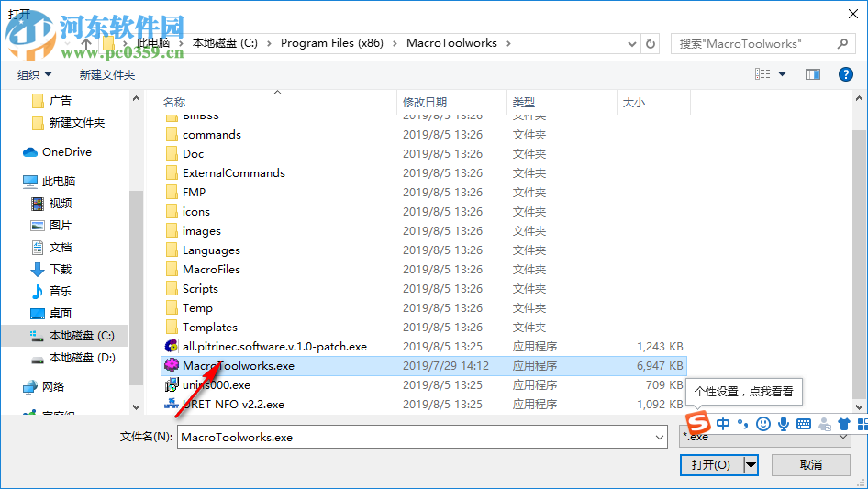This screenshot has width=868, height=489.
Task: Select the Templates folder
Action: [210, 328]
